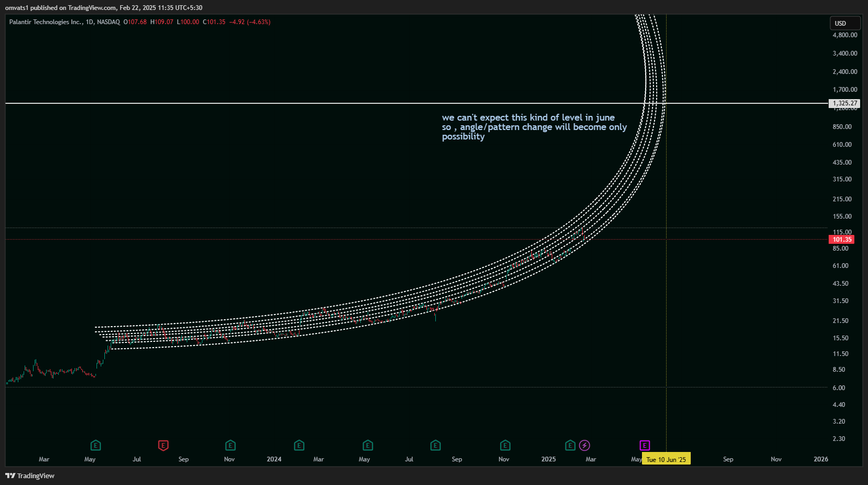This screenshot has height=485, width=868.
Task: Click the purple upcoming earnings marker beside the date label
Action: click(645, 446)
